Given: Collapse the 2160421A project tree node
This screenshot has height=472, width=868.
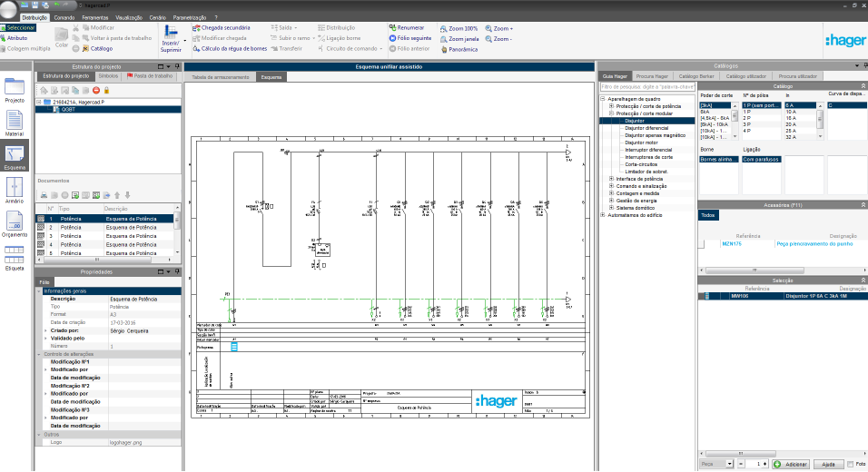Looking at the screenshot, I should click(x=38, y=102).
